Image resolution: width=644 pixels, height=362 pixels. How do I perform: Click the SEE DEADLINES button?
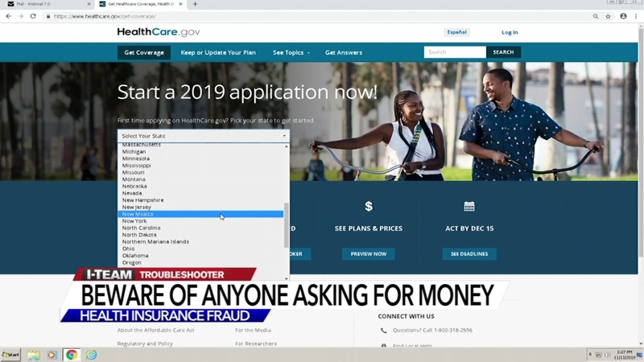tap(469, 254)
